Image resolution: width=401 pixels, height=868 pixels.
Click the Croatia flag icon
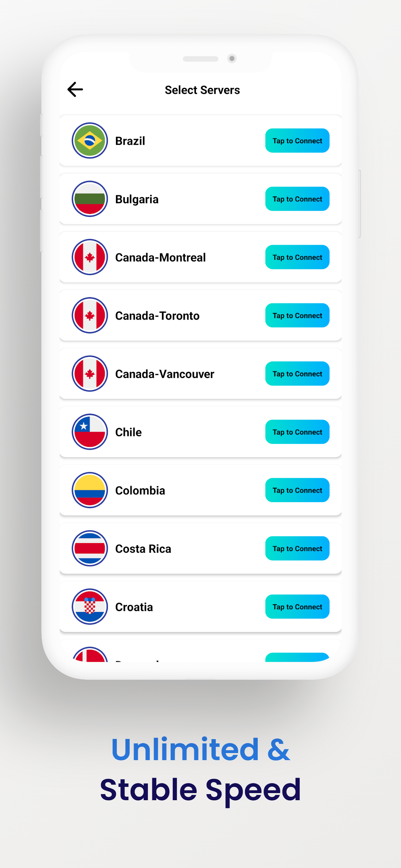point(90,607)
